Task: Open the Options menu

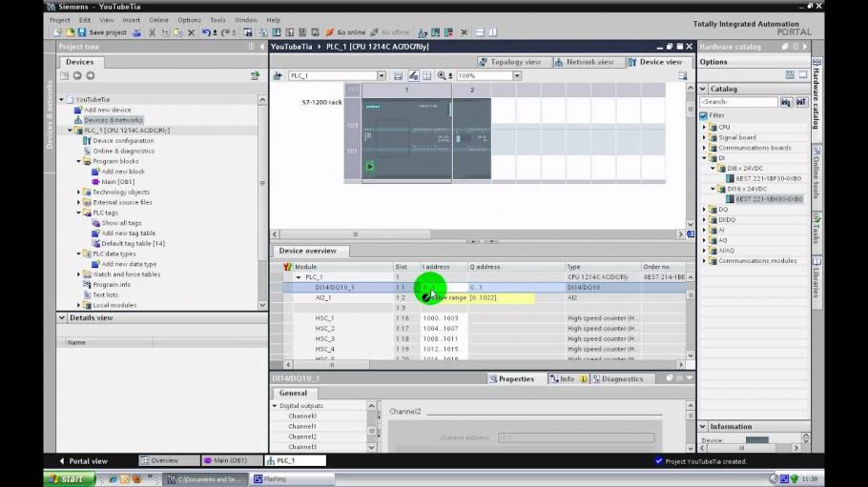Action: (x=189, y=20)
